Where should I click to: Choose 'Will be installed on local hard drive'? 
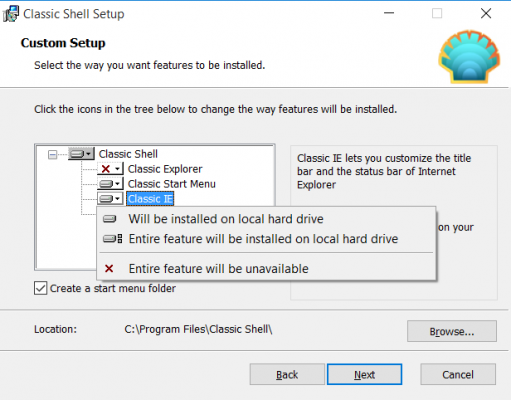pyautogui.click(x=266, y=219)
